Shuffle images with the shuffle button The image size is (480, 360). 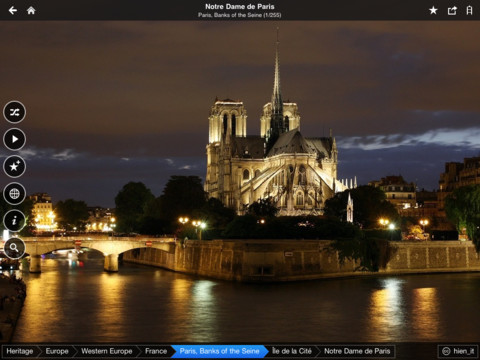point(14,112)
